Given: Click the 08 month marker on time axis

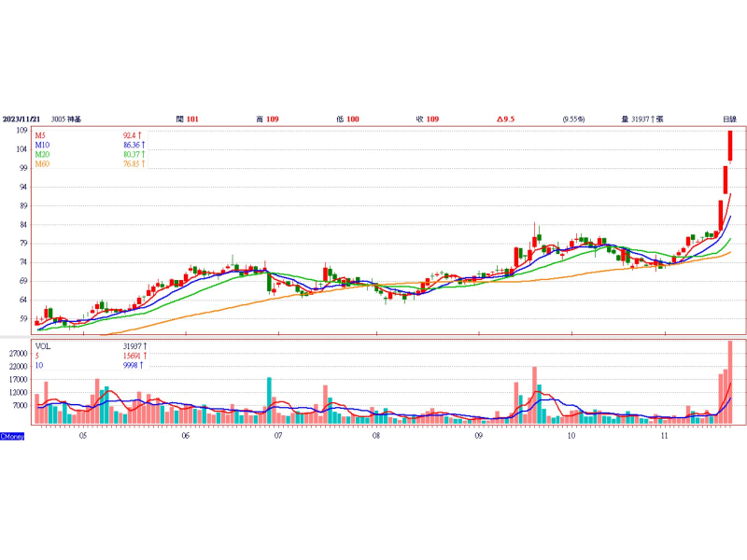Looking at the screenshot, I should click(376, 436).
